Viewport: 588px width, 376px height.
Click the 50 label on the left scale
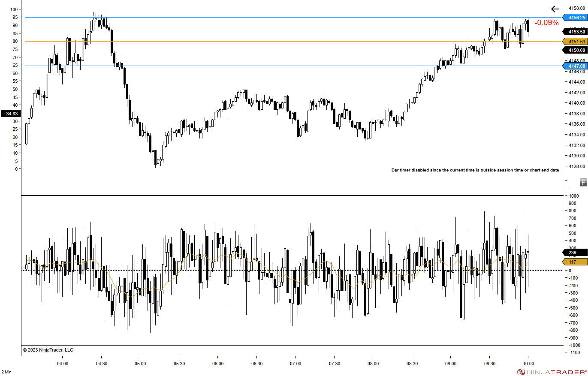[x=15, y=89]
